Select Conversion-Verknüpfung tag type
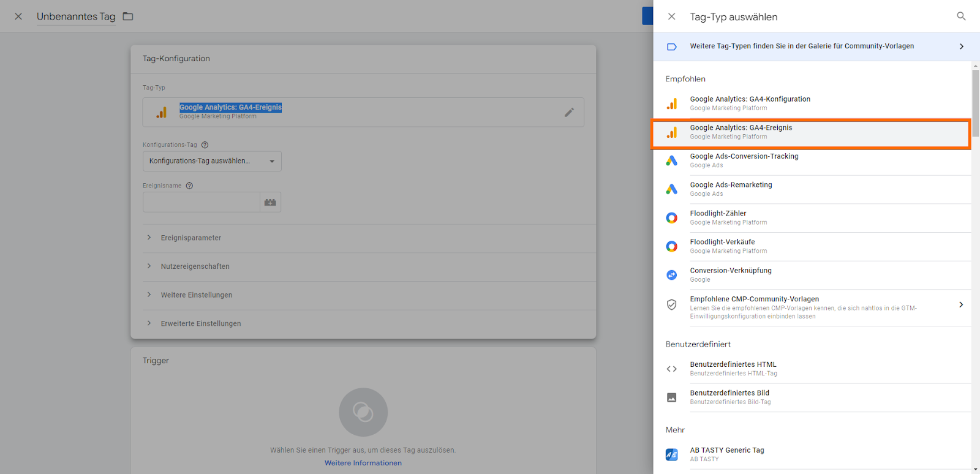980x474 pixels. [x=812, y=275]
